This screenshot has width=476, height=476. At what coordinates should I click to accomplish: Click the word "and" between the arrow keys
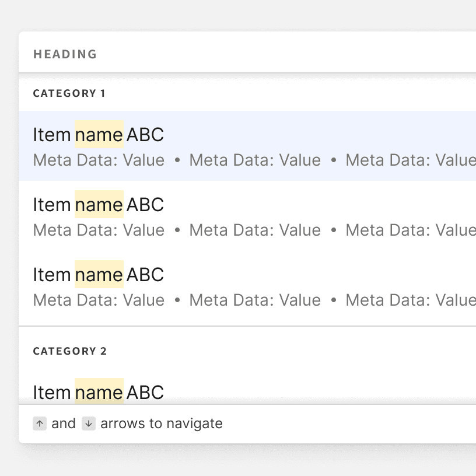(x=64, y=423)
